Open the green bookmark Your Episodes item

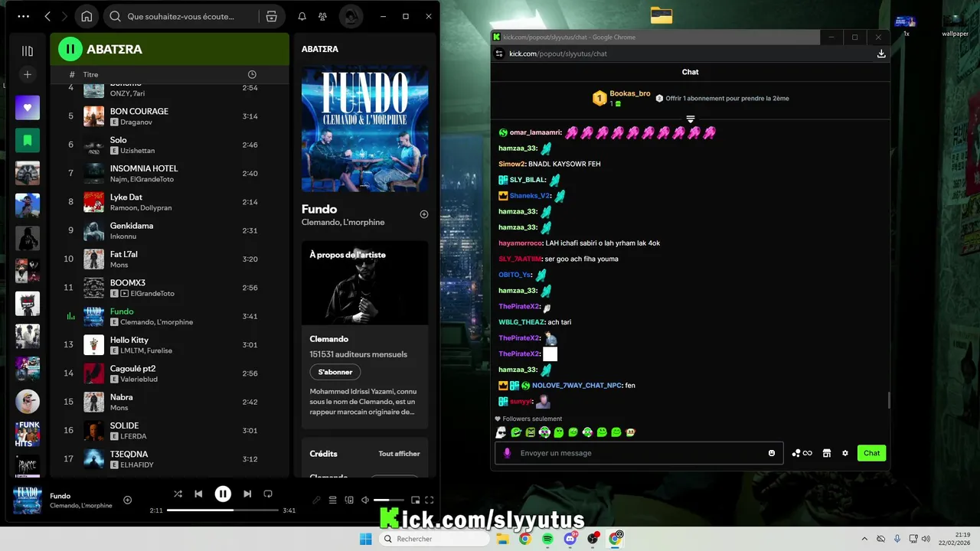click(x=28, y=140)
